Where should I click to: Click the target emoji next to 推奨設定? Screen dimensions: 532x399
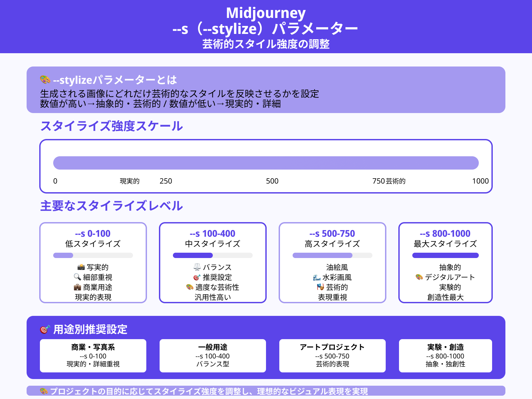(197, 277)
